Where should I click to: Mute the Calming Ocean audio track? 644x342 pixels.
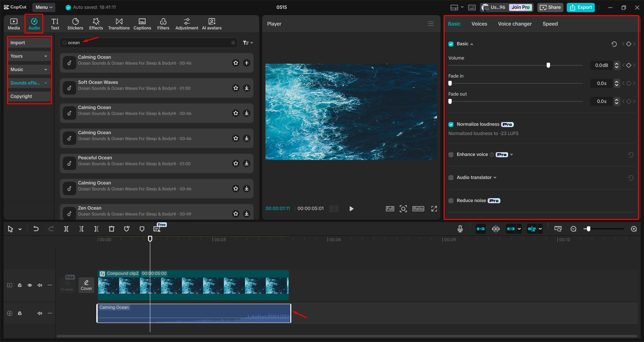click(x=40, y=313)
